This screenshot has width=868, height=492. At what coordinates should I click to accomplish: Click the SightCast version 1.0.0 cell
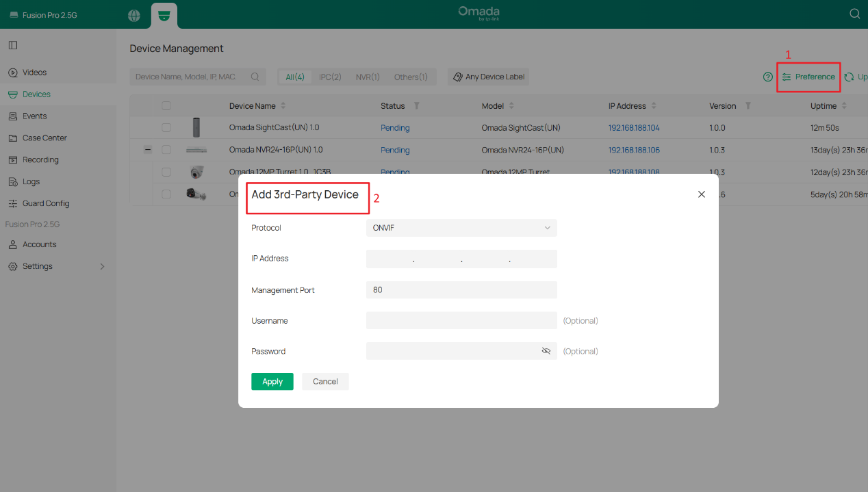(x=718, y=128)
